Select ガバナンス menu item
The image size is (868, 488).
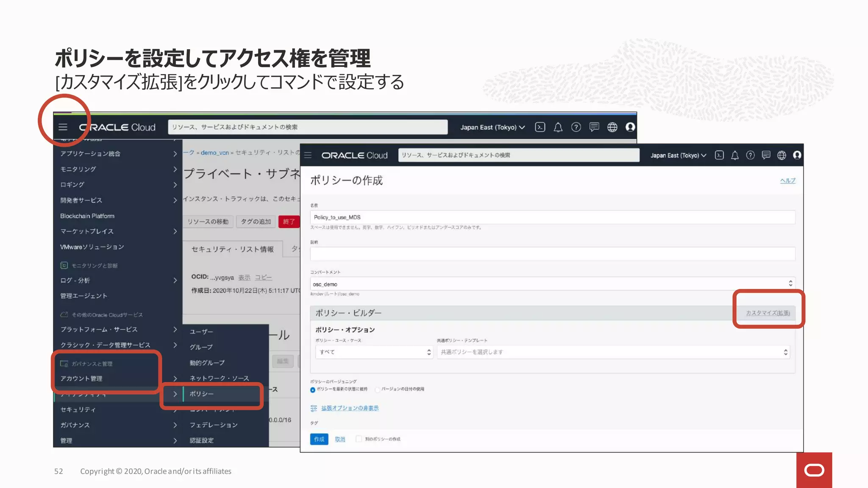tap(75, 425)
